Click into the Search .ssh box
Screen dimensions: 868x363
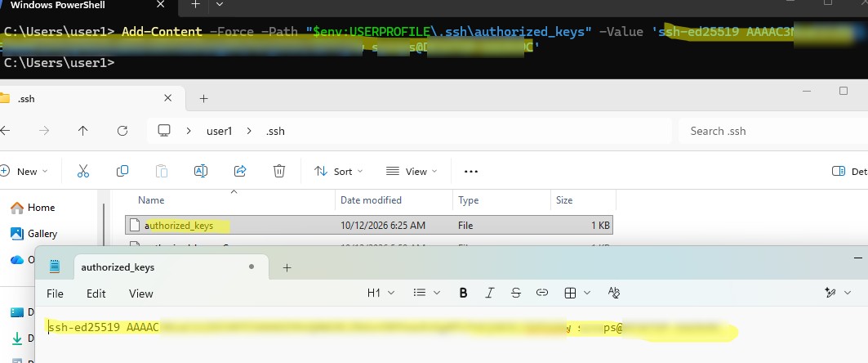click(772, 132)
